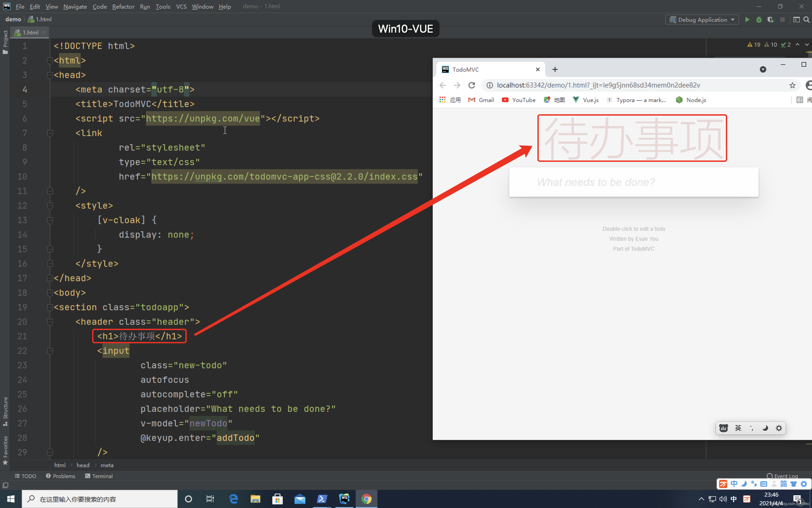Open the Event Log
812x508 pixels.
pos(782,476)
